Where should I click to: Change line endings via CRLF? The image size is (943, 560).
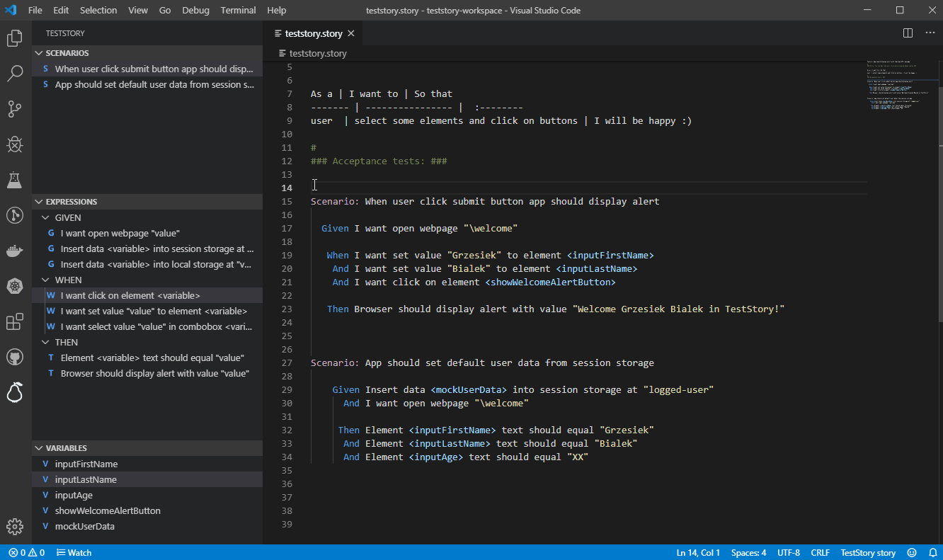pos(821,552)
